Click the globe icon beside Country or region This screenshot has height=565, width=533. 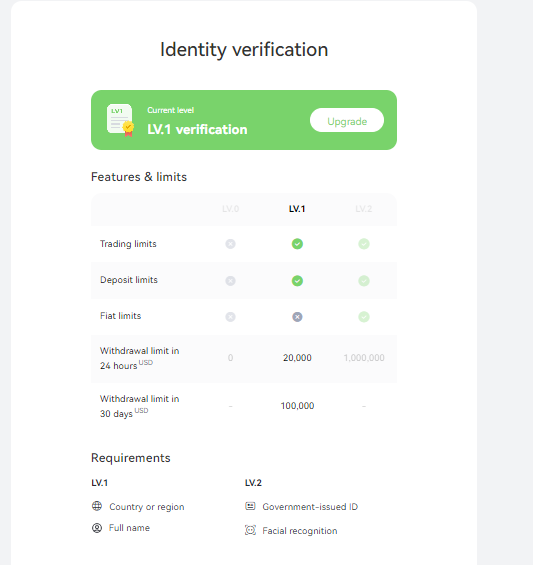pyautogui.click(x=97, y=506)
